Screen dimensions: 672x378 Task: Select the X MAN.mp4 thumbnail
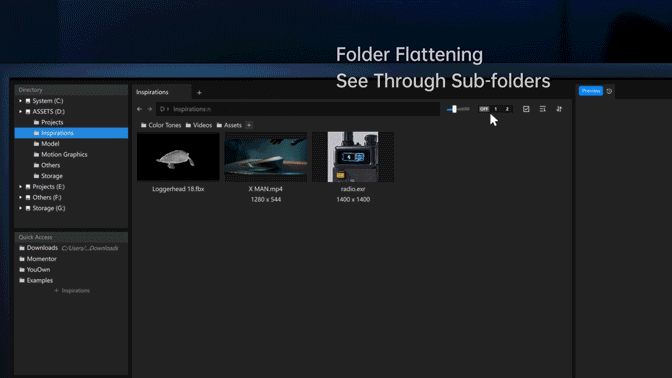[x=266, y=157]
